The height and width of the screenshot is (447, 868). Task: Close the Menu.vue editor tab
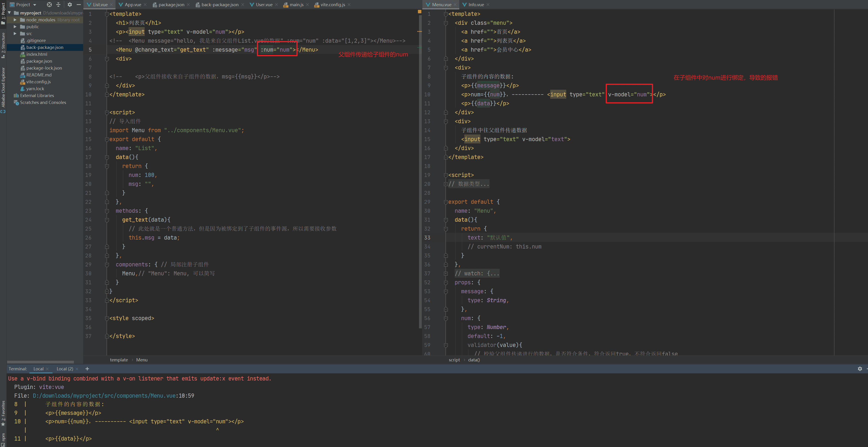point(455,5)
